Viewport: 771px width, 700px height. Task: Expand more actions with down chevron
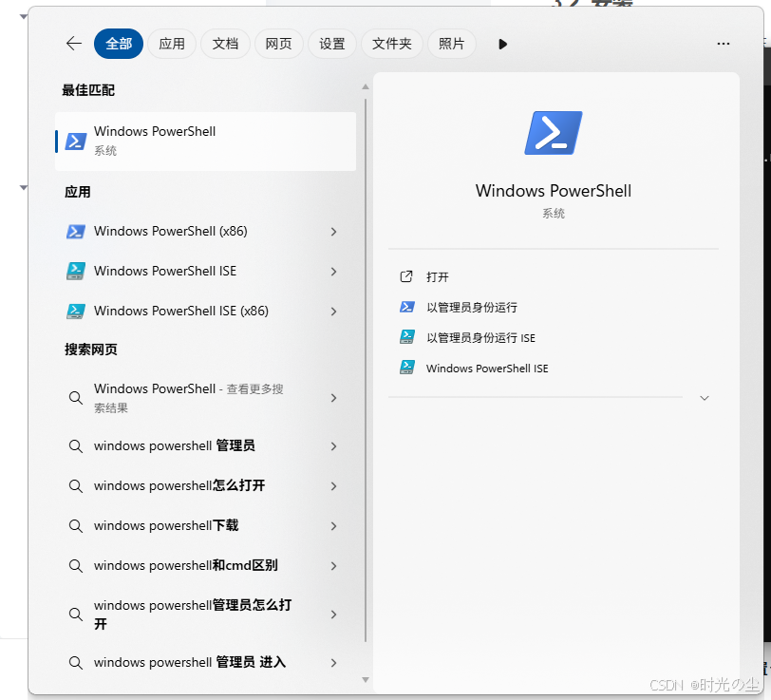(x=705, y=398)
